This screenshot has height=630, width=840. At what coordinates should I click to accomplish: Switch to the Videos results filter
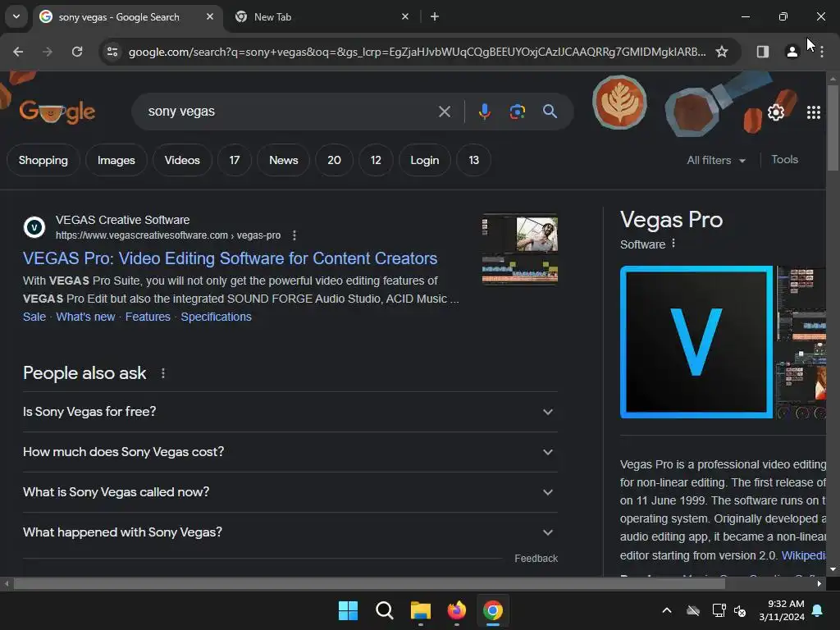pyautogui.click(x=182, y=160)
